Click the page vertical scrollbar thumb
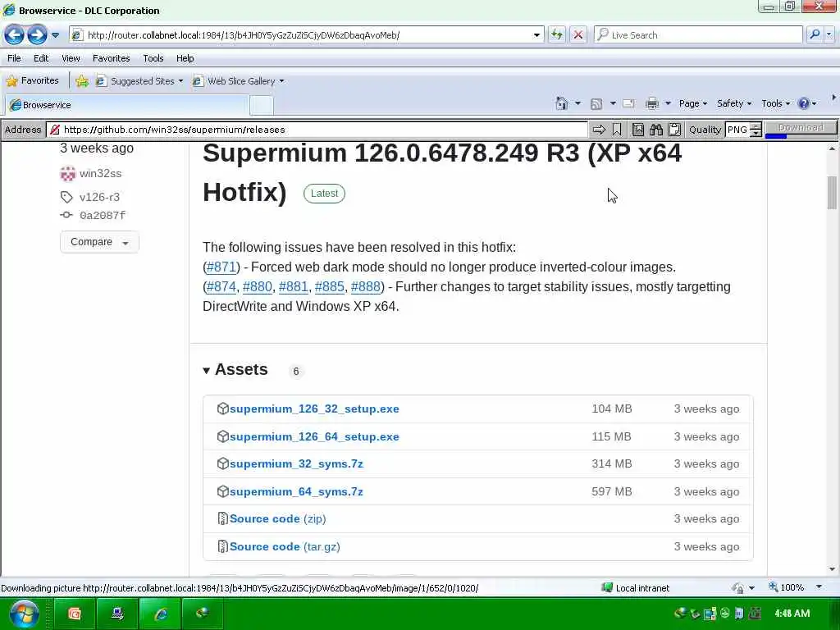This screenshot has width=840, height=630. click(832, 192)
